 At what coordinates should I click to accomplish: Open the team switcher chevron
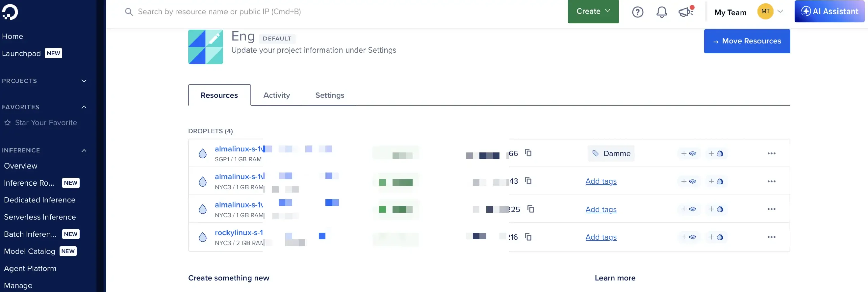(x=780, y=11)
